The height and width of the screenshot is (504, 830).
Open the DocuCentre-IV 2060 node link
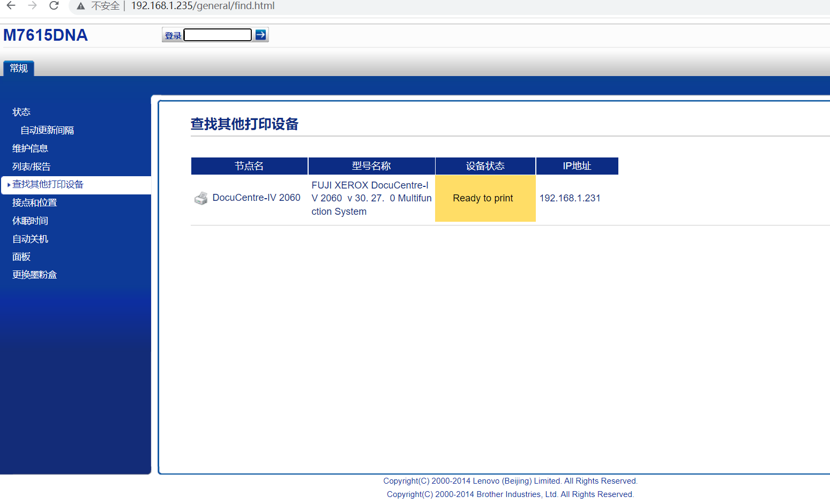point(256,198)
